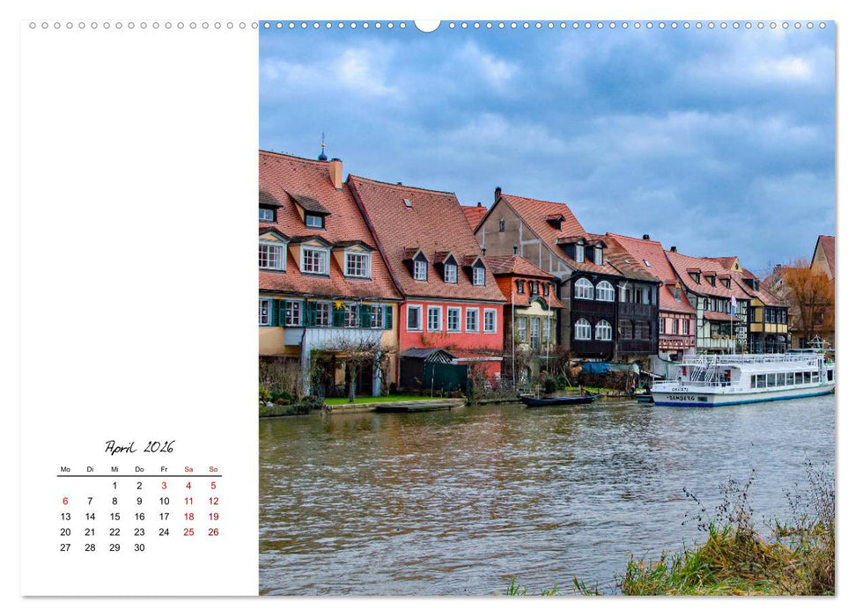Select the Mo weekday column header
The width and height of the screenshot is (855, 616).
[x=65, y=469]
